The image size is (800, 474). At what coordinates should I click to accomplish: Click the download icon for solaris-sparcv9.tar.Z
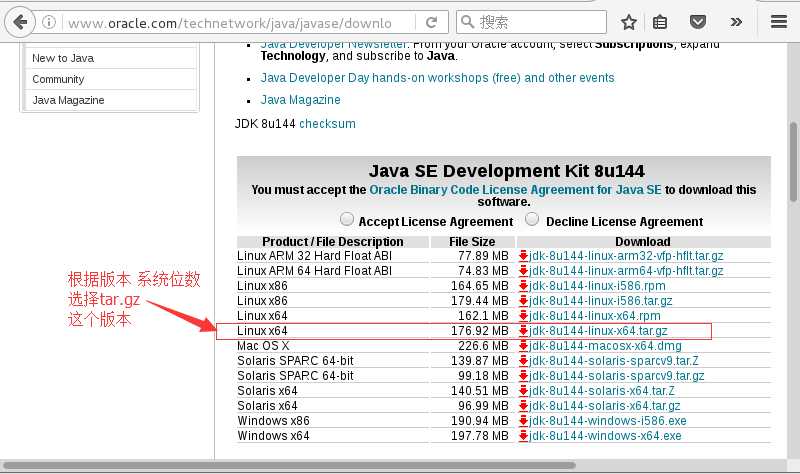click(x=523, y=361)
